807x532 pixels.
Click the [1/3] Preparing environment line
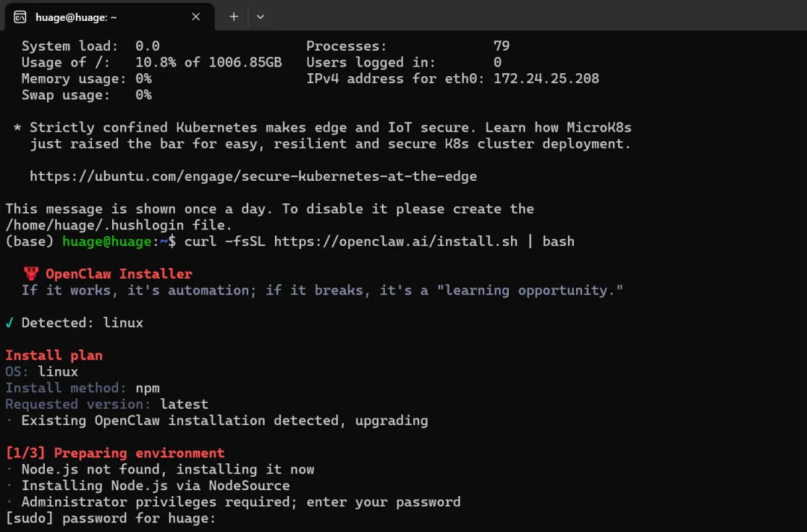(x=115, y=453)
